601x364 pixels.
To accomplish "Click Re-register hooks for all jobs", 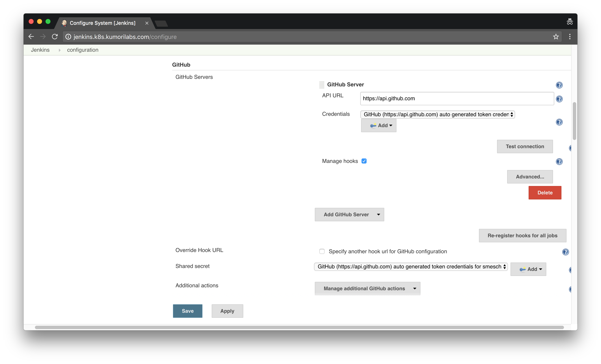I will point(522,236).
